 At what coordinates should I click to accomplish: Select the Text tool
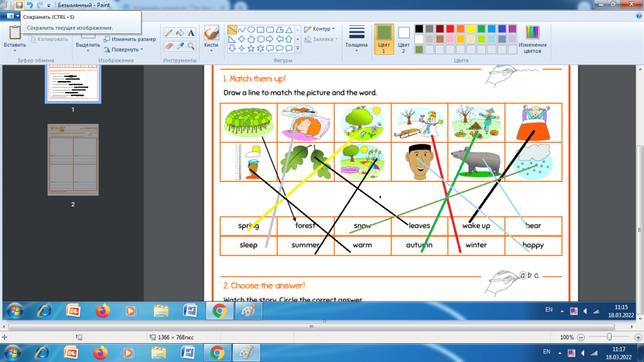pyautogui.click(x=191, y=32)
